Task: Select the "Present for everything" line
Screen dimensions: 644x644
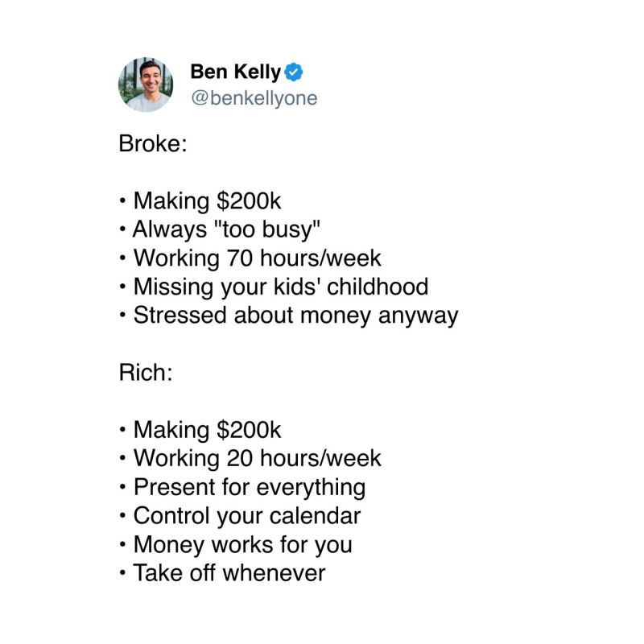Action: [x=249, y=487]
